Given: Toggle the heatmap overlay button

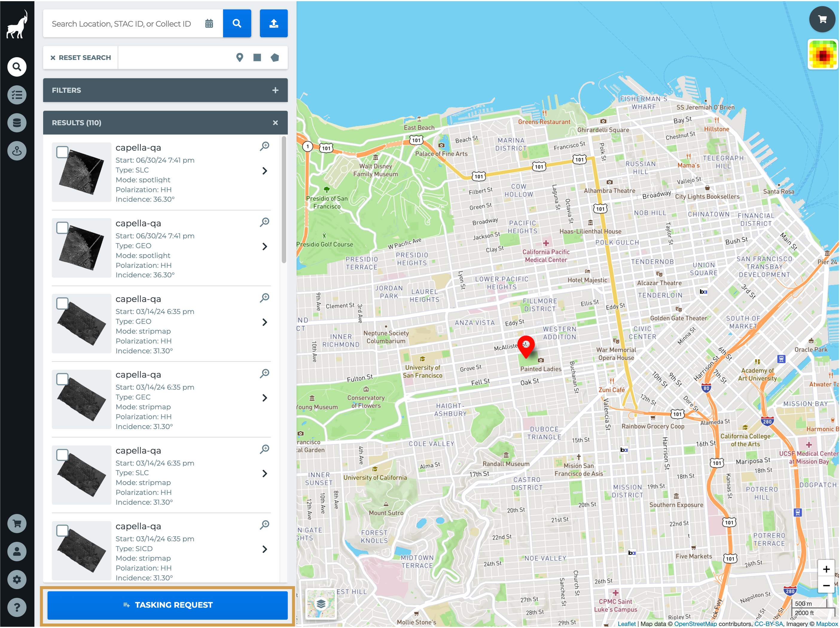Looking at the screenshot, I should (823, 54).
